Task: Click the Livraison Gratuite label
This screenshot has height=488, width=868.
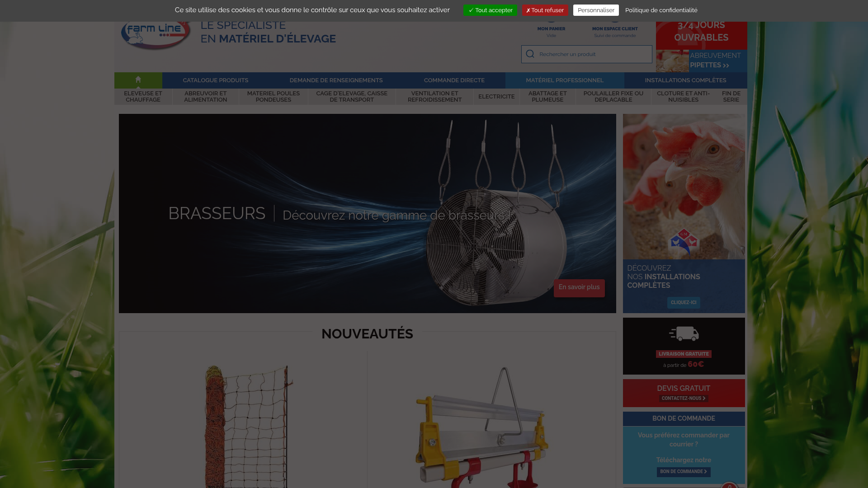Action: (684, 354)
